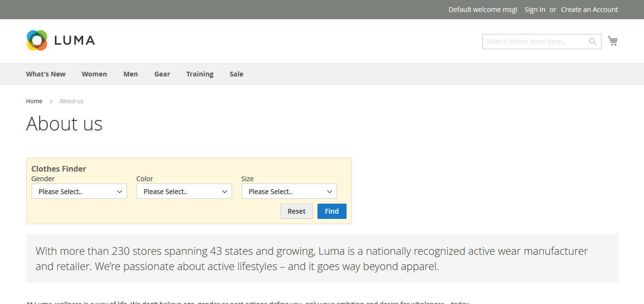Open the Sale menu item
Screen dimensions: 644x304
pos(236,74)
